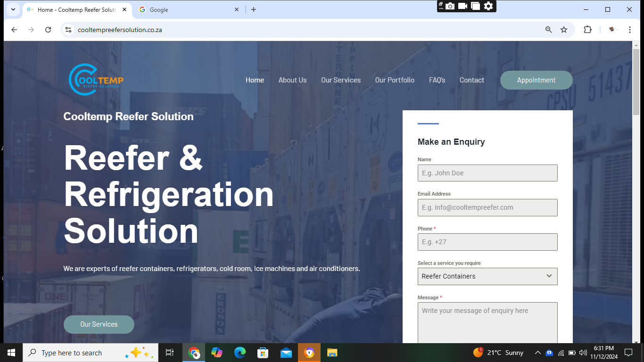Click the Name input field

(x=487, y=173)
